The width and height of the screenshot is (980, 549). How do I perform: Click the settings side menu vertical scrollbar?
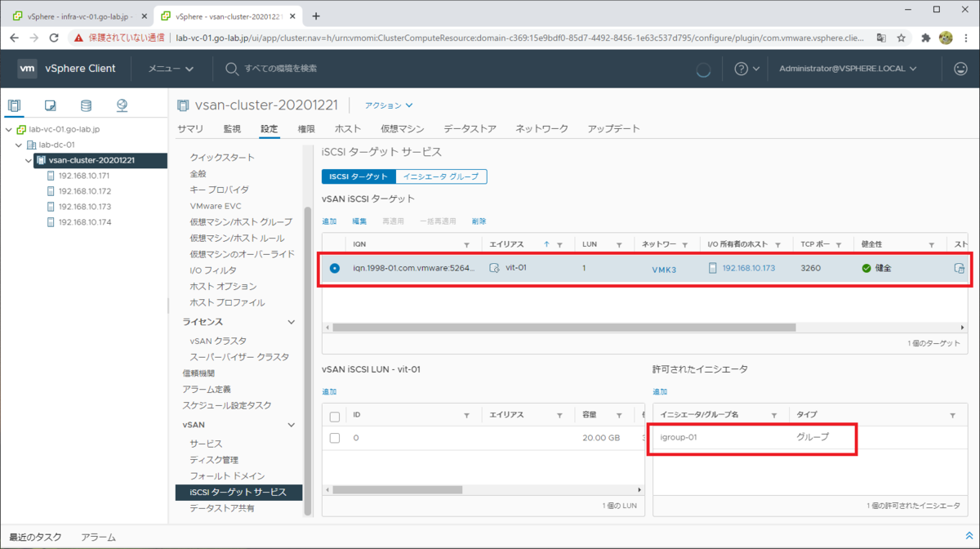click(308, 359)
